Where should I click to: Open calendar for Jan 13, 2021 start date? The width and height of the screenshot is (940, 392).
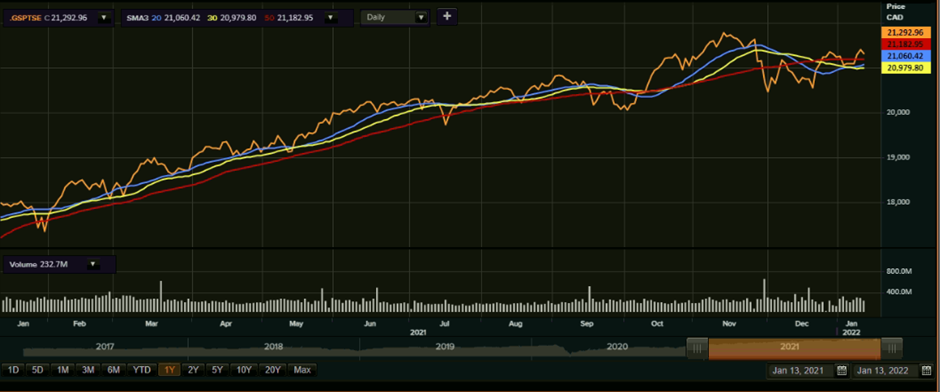point(842,370)
